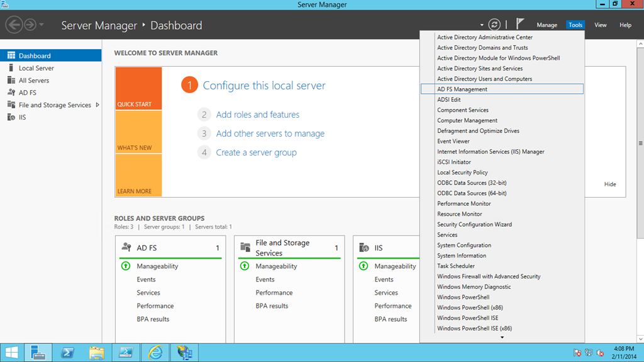Open Active Directory Administrative Center

(502, 37)
